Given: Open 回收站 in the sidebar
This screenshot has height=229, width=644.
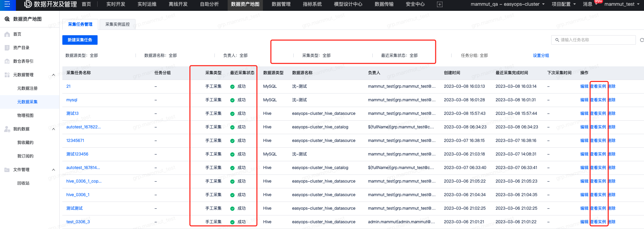Looking at the screenshot, I should (x=23, y=183).
